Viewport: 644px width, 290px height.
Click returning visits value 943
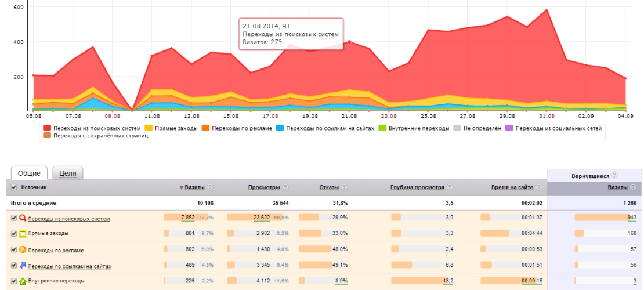pos(632,217)
